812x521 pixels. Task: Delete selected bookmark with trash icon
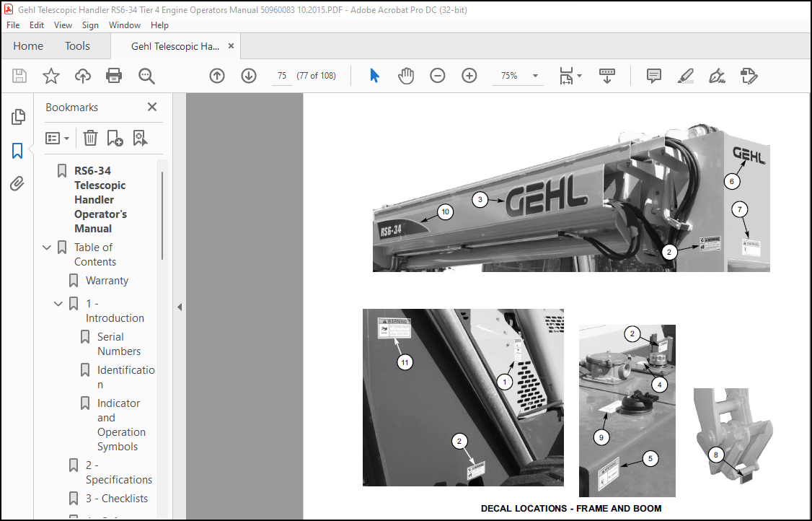coord(90,138)
